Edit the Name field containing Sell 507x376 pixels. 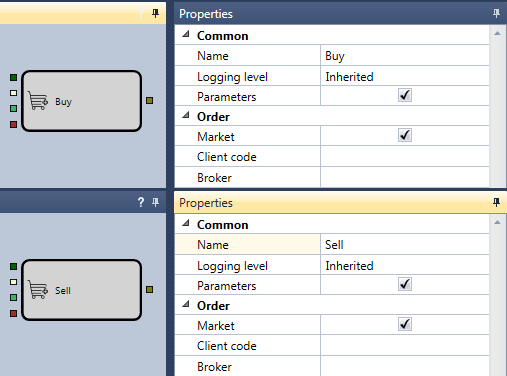pos(405,244)
